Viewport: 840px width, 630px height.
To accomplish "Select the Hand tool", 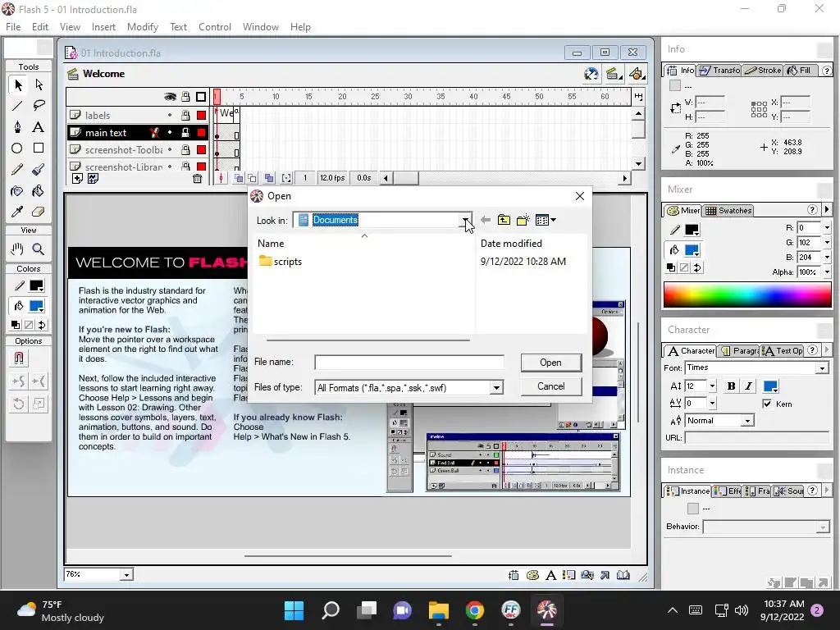I will pos(18,249).
